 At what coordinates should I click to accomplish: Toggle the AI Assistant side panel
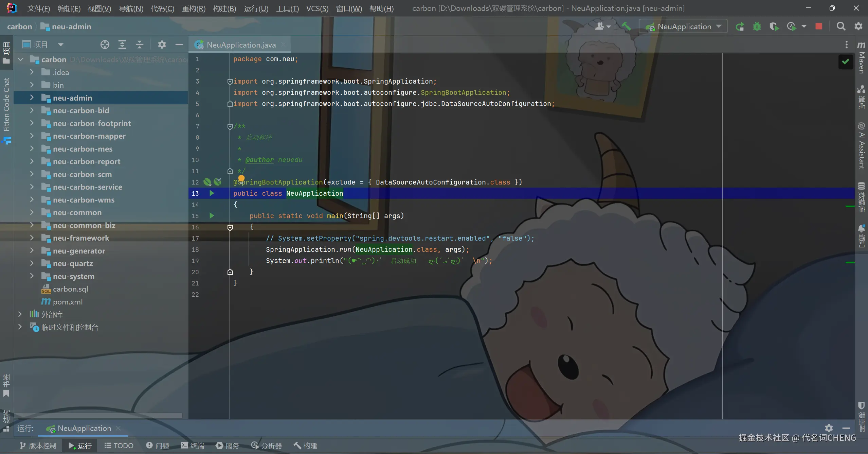coord(861,145)
